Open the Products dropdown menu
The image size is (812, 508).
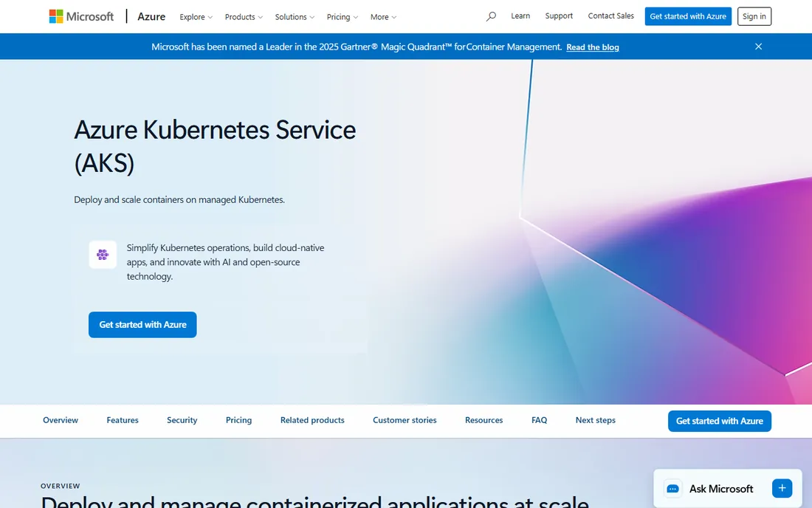pyautogui.click(x=244, y=17)
